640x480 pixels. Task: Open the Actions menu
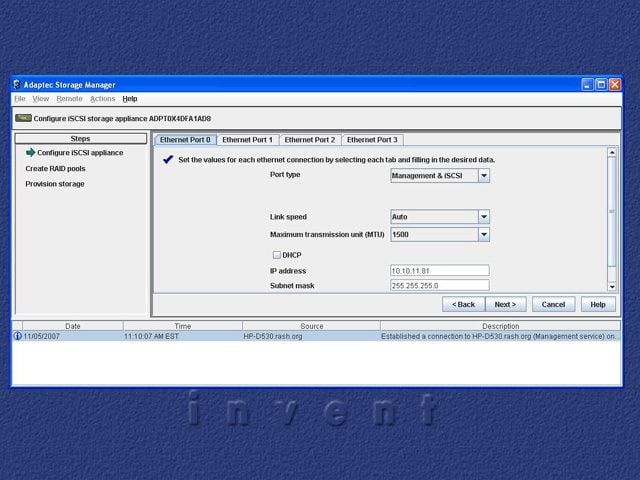102,99
